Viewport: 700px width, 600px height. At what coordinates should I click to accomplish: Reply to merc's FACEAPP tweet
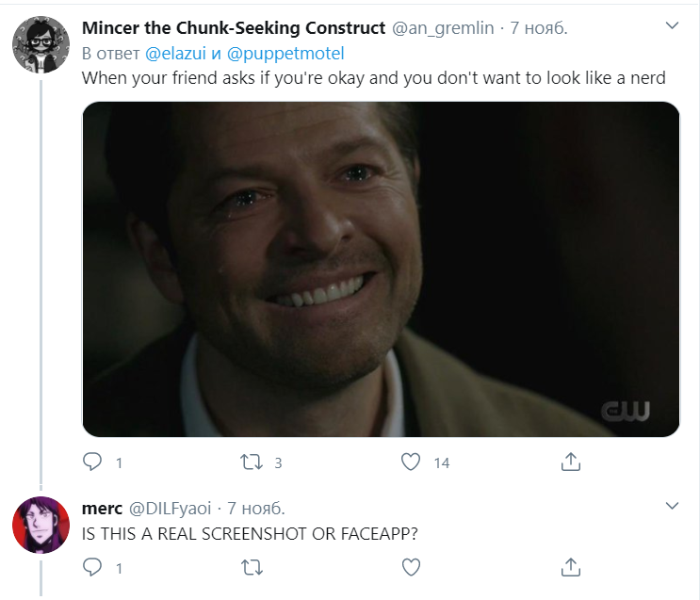coord(92,567)
